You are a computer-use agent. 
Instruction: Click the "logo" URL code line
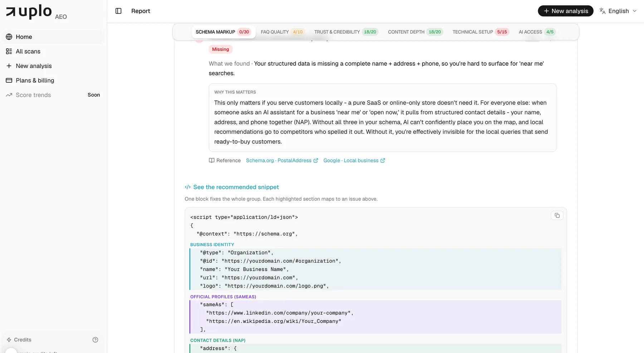click(264, 286)
